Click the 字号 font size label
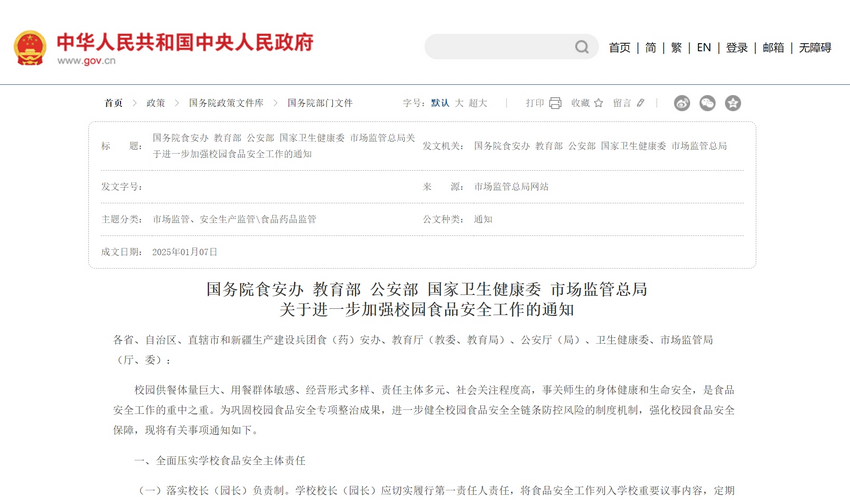The width and height of the screenshot is (850, 500). click(x=414, y=103)
